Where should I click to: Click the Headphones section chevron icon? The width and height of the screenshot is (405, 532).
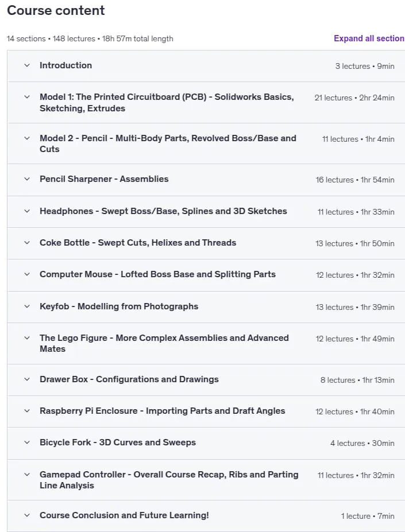click(x=27, y=211)
